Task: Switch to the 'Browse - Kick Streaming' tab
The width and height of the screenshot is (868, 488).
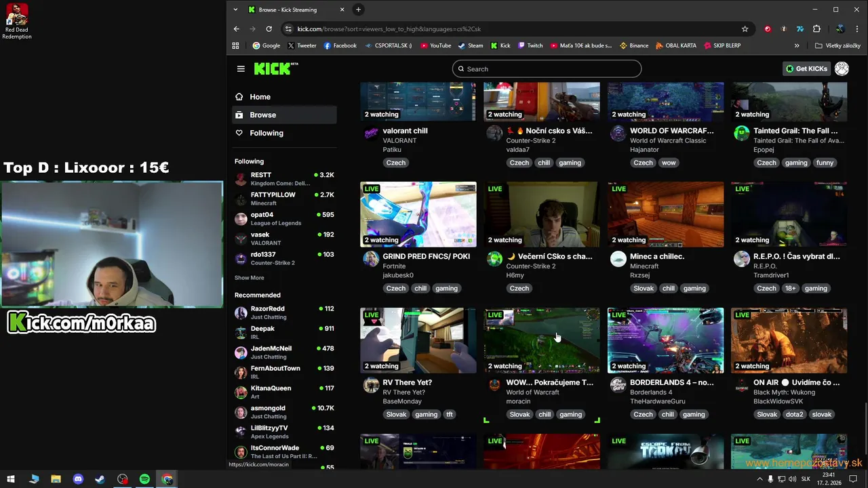Action: coord(297,9)
